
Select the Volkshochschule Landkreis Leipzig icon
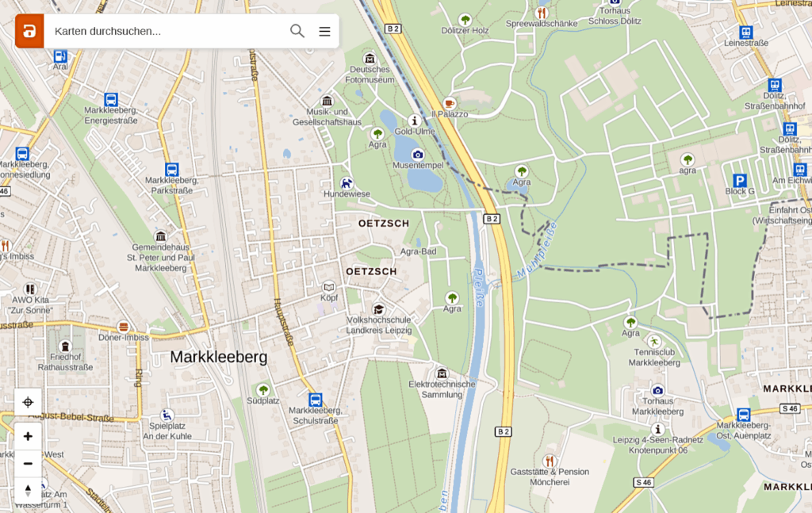click(378, 309)
